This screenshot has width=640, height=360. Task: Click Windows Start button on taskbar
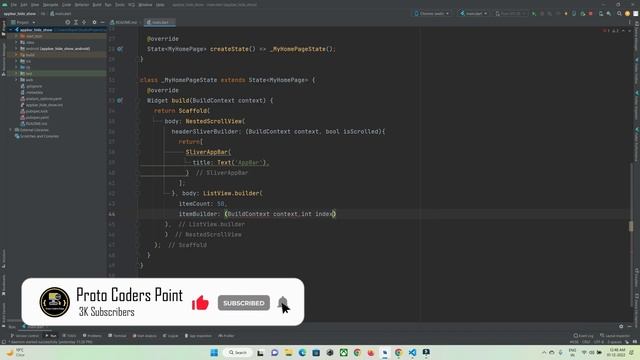coord(214,353)
